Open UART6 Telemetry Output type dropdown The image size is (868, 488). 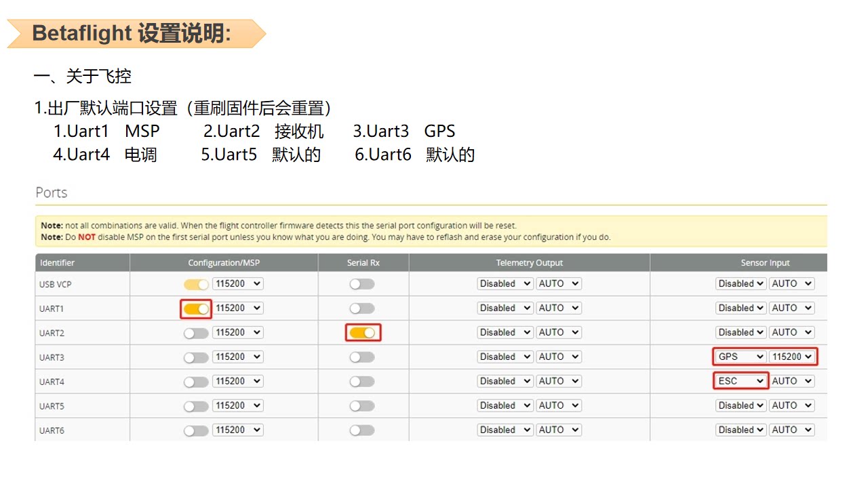click(505, 430)
